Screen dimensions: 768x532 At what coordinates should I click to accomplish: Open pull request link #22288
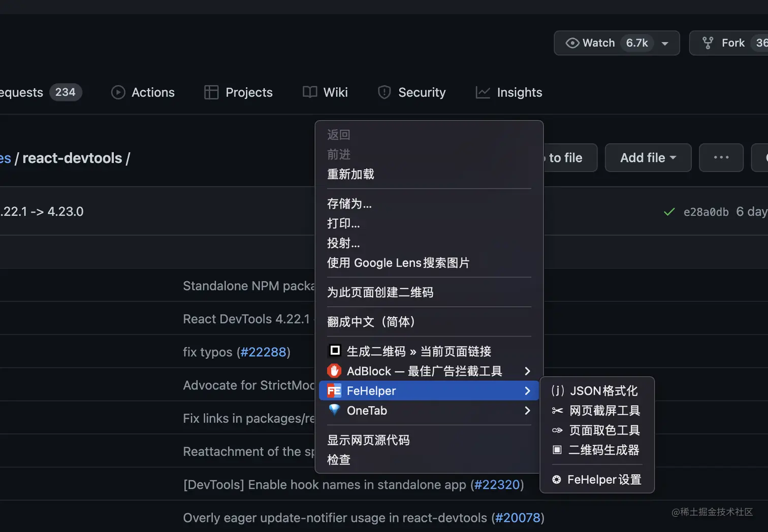(x=263, y=352)
